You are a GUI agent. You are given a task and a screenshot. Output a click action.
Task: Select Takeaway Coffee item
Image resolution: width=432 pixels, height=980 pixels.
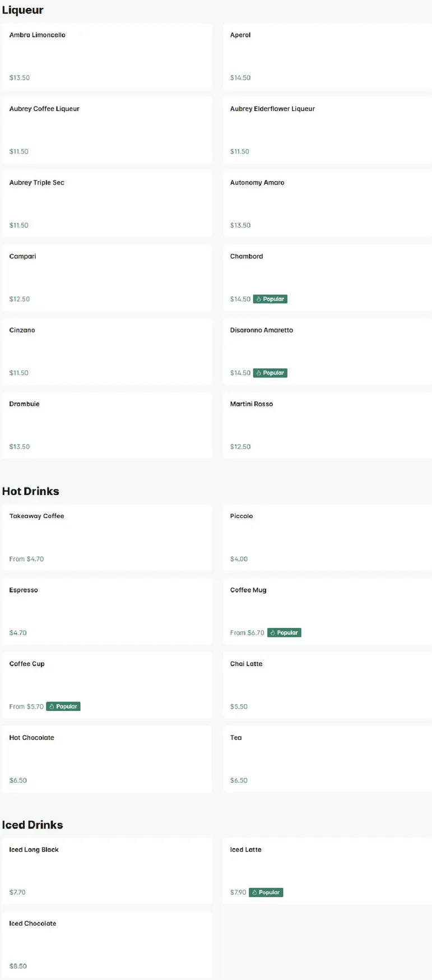click(107, 538)
